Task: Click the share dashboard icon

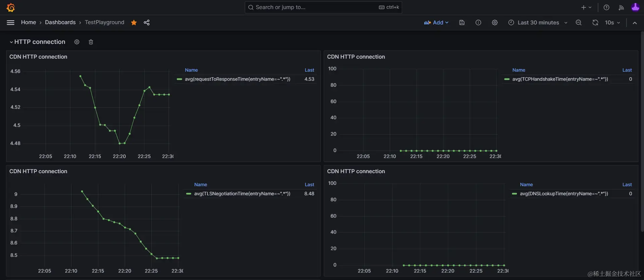Action: pyautogui.click(x=147, y=22)
